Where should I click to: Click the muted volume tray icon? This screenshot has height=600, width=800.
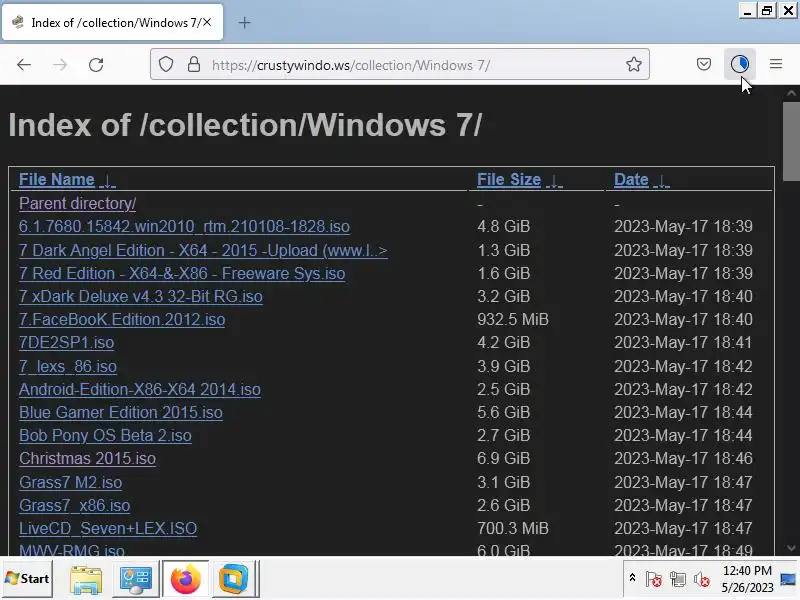coord(702,579)
